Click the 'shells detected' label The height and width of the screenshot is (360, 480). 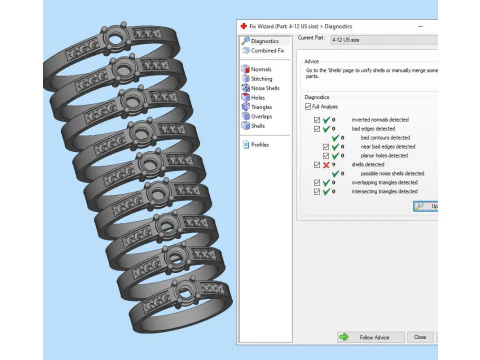coord(368,165)
